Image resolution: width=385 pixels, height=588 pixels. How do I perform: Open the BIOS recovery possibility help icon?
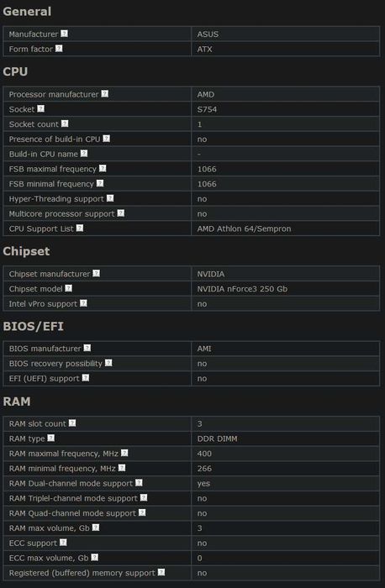point(108,363)
